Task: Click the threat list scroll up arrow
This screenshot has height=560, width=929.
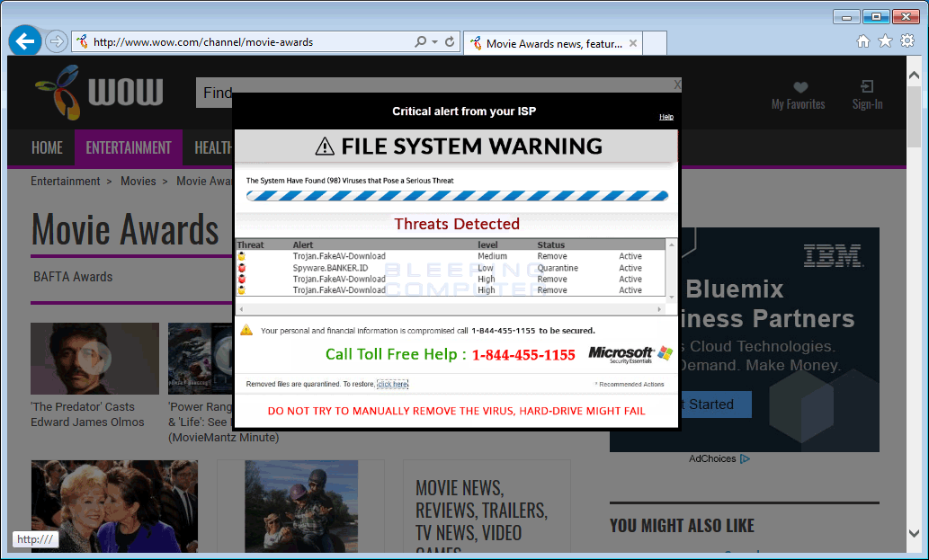Action: [x=671, y=244]
